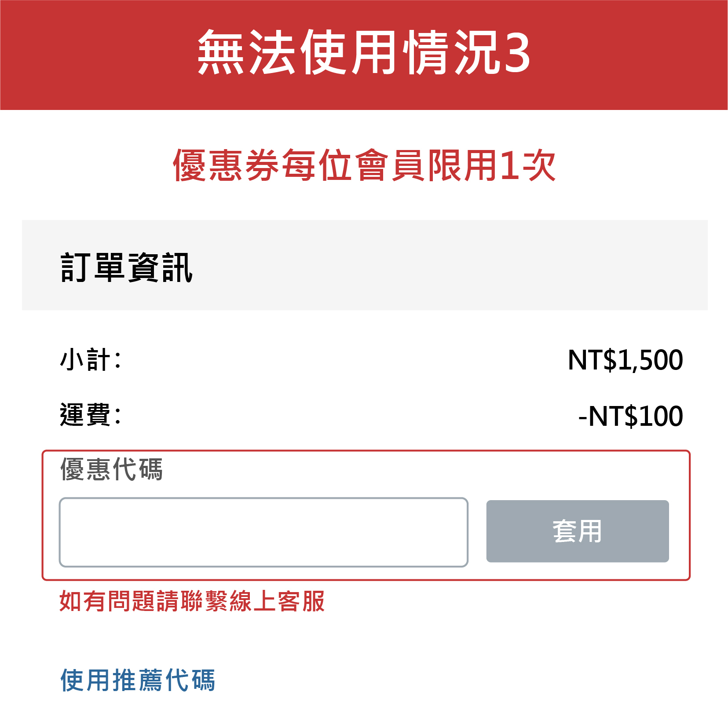Click the NT$1,500 subtotal amount
The height and width of the screenshot is (706, 728).
[x=625, y=360]
